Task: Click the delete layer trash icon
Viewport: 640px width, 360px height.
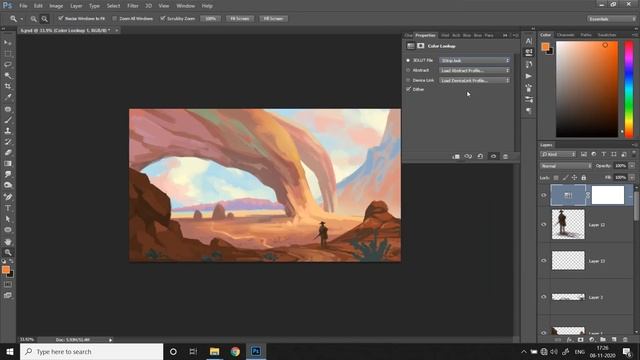Action: (x=625, y=340)
